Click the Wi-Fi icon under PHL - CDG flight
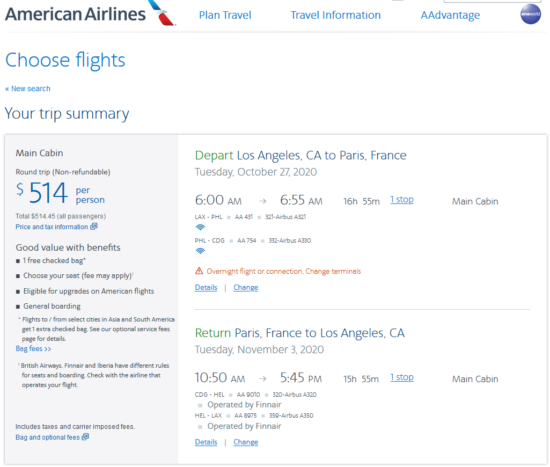This screenshot has width=550, height=467. (200, 251)
